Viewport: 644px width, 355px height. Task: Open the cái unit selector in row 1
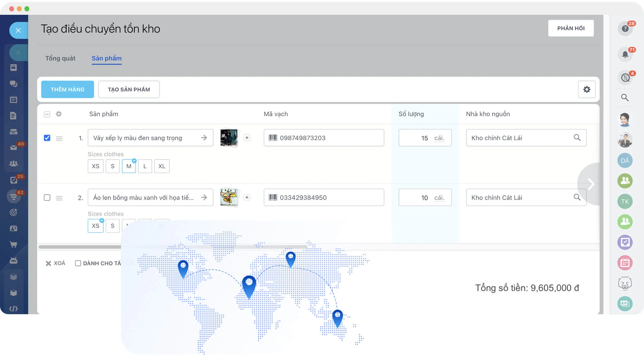coord(439,138)
